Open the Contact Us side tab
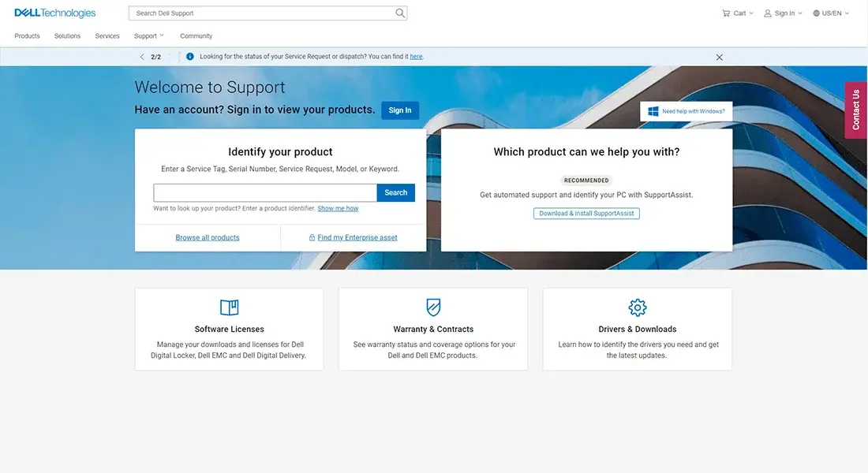868x473 pixels. click(856, 110)
